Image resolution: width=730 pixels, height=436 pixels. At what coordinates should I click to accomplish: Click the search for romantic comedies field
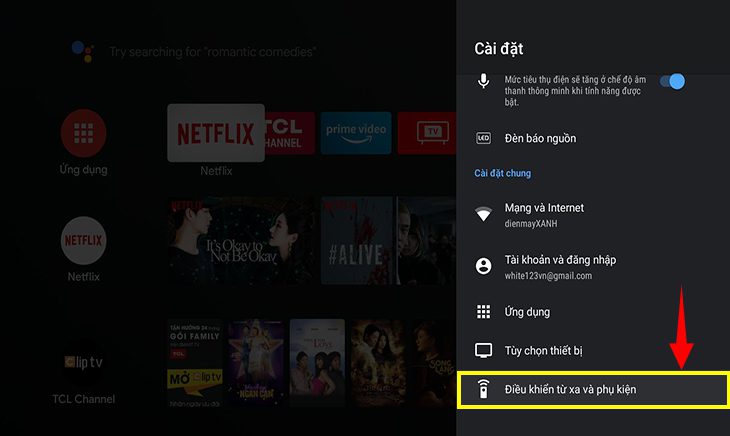[212, 52]
